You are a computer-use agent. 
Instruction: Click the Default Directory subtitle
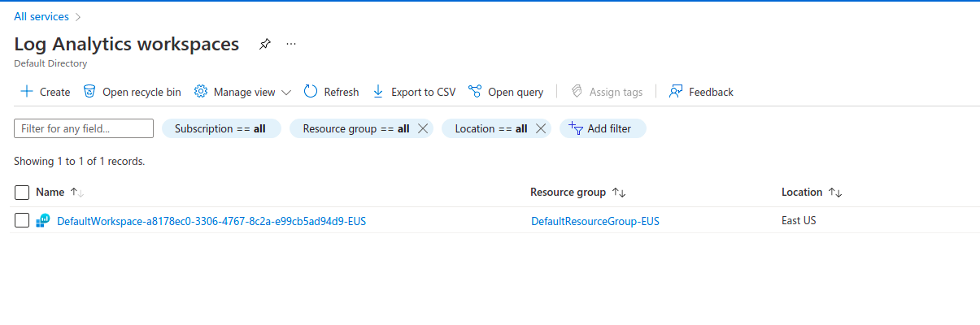click(x=50, y=63)
